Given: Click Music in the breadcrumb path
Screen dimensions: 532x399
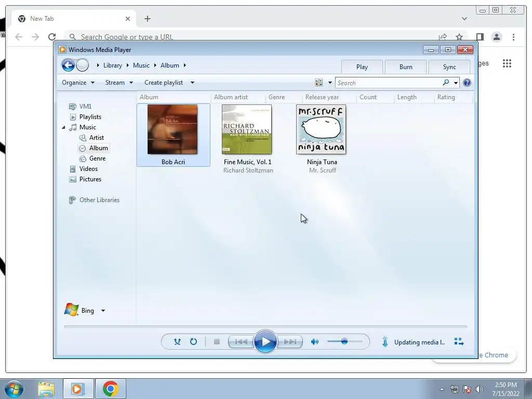Looking at the screenshot, I should tap(141, 65).
